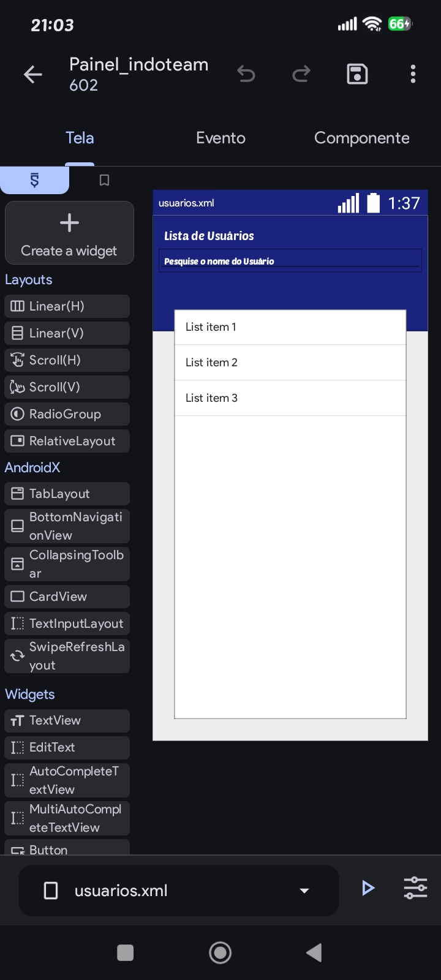Image resolution: width=441 pixels, height=980 pixels.
Task: Open the Componente tab
Action: click(x=362, y=138)
